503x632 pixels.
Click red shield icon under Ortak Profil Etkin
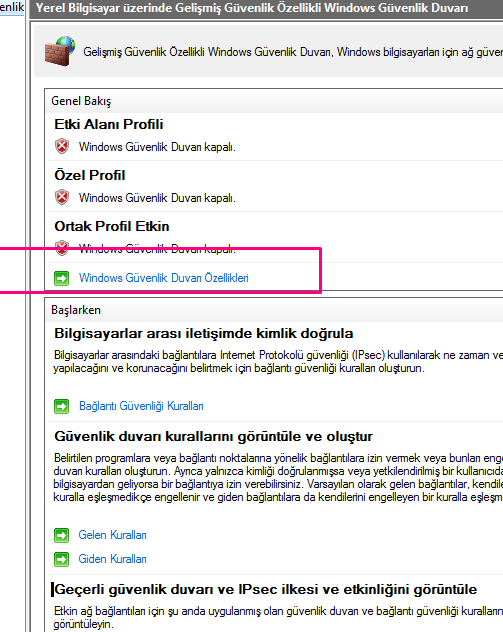[62, 248]
